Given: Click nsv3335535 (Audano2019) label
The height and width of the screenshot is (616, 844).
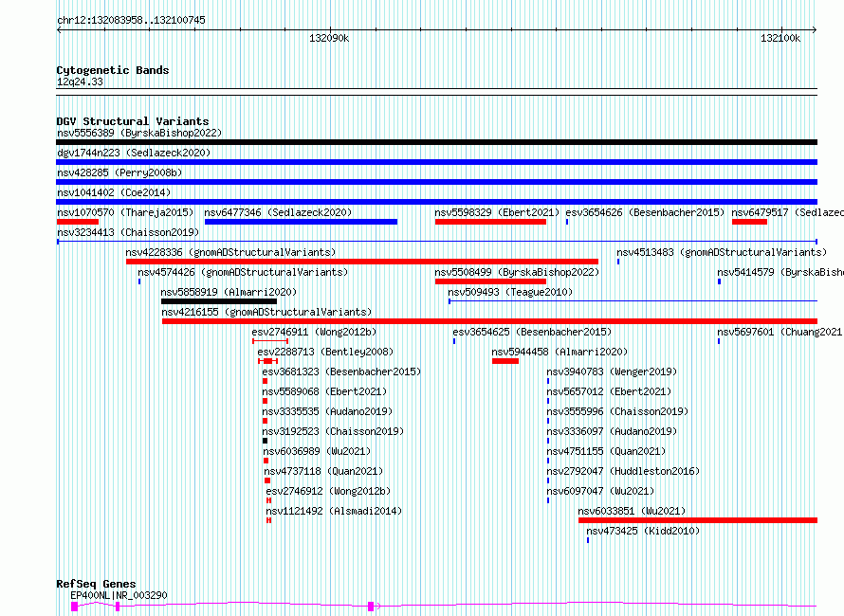Looking at the screenshot, I should pyautogui.click(x=327, y=411).
